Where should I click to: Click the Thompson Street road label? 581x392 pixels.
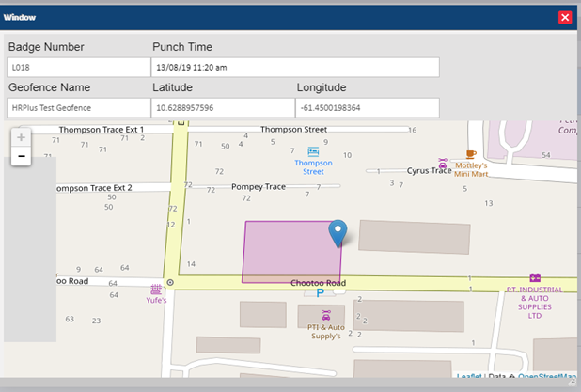coord(293,130)
